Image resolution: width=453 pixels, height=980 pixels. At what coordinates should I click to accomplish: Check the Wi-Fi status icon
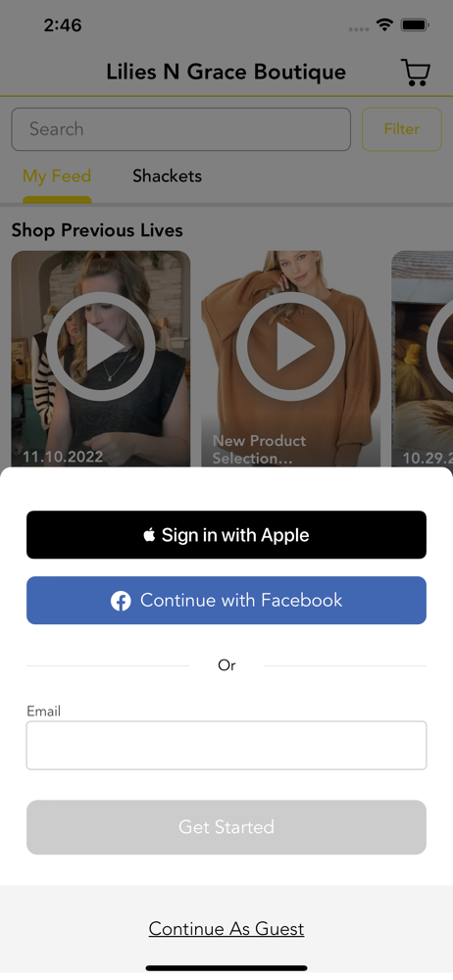coord(384,25)
